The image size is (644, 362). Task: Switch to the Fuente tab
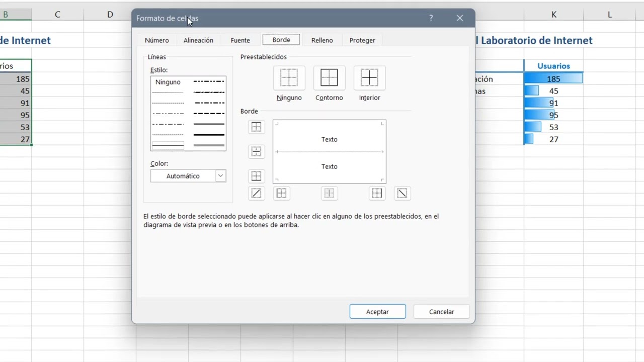pos(240,40)
